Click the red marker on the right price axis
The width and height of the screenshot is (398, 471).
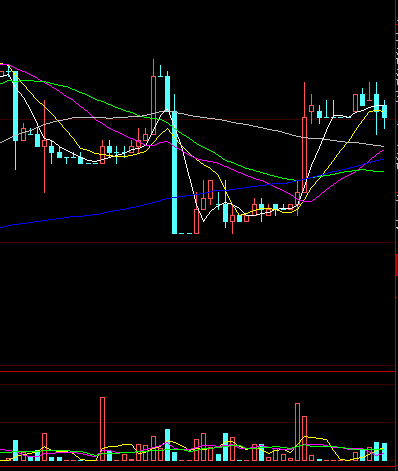397,265
